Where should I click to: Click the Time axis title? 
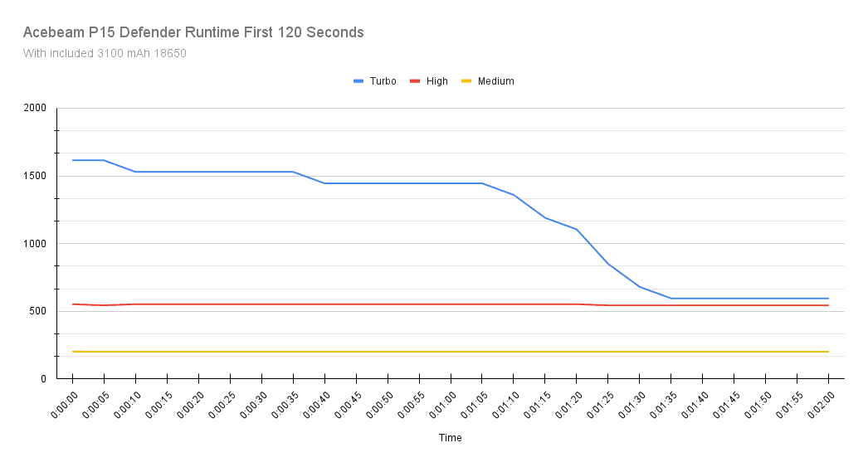pyautogui.click(x=450, y=437)
